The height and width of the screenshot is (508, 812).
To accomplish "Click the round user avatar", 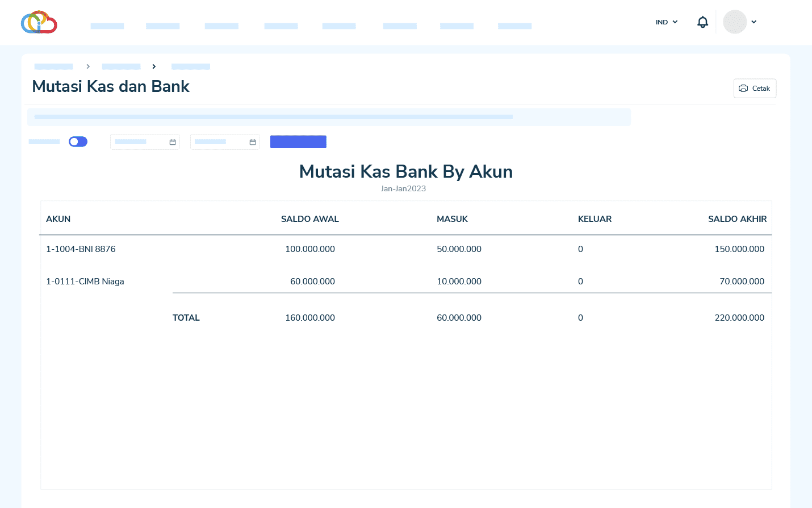I will [x=734, y=22].
